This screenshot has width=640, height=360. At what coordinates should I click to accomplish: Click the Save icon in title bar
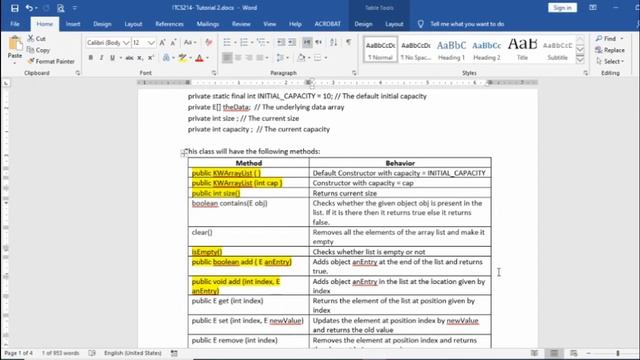tap(15, 8)
